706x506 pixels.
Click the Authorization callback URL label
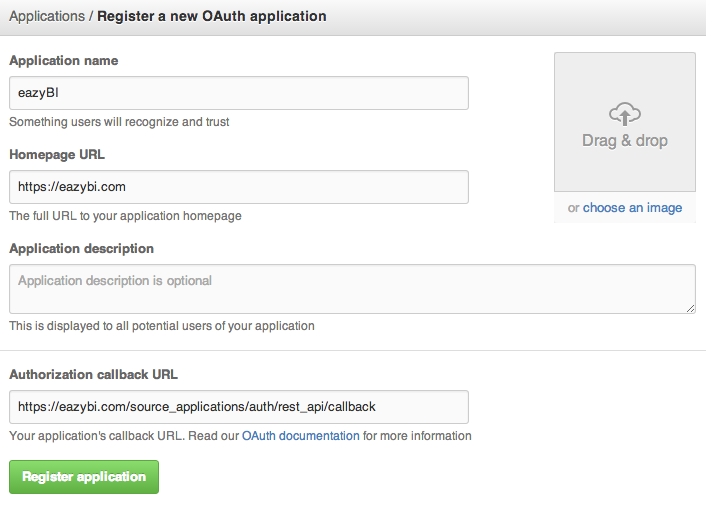click(x=94, y=374)
